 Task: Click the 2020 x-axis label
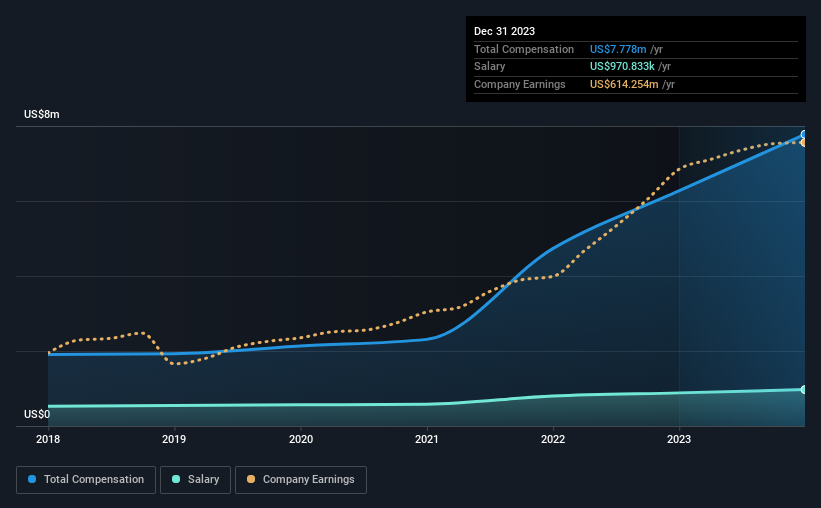coord(301,439)
